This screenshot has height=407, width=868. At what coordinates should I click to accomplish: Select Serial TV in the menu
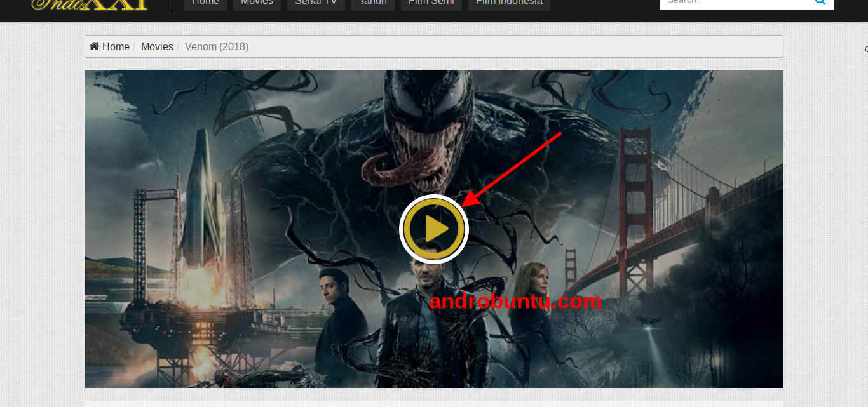point(316,2)
